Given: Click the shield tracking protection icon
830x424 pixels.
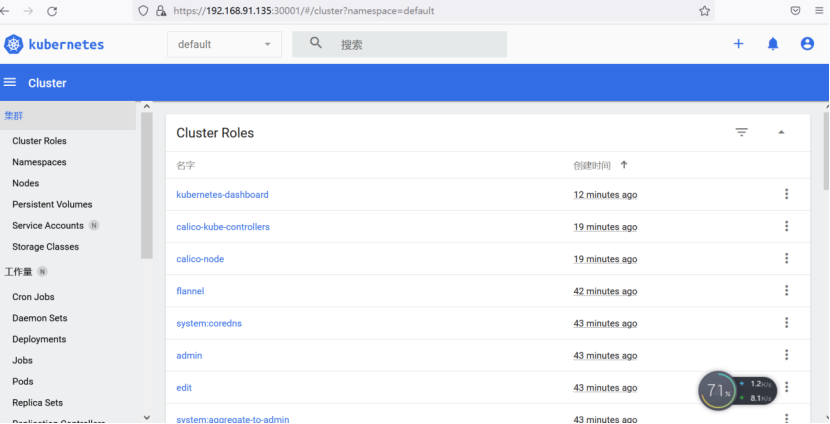Looking at the screenshot, I should [143, 11].
